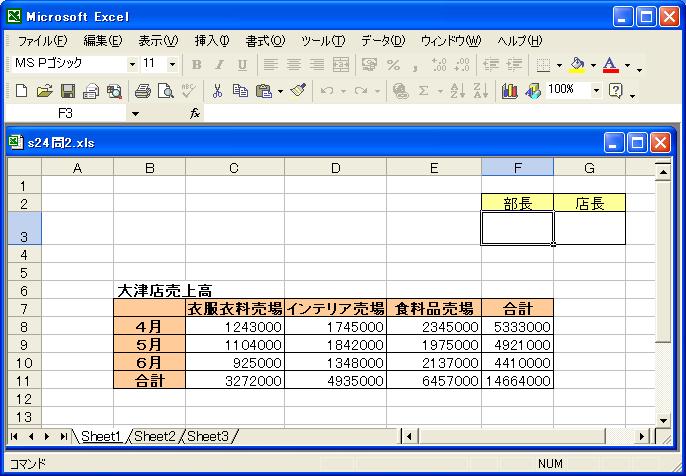Click the Name Box showing F3
The image size is (686, 476).
click(66, 114)
